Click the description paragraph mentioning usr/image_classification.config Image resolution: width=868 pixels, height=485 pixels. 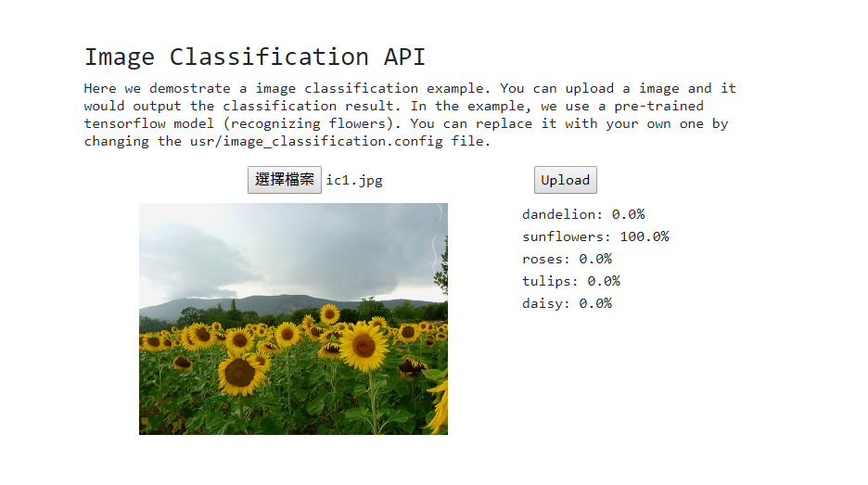coord(410,115)
